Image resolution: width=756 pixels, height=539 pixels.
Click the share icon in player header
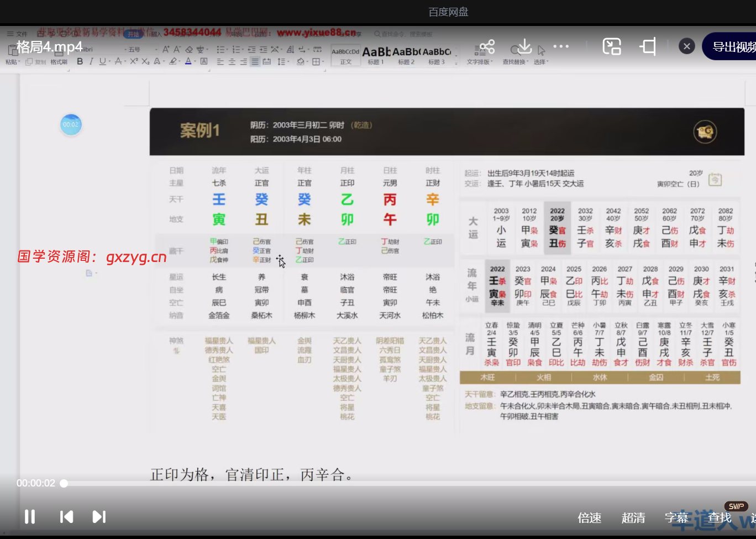click(x=487, y=46)
